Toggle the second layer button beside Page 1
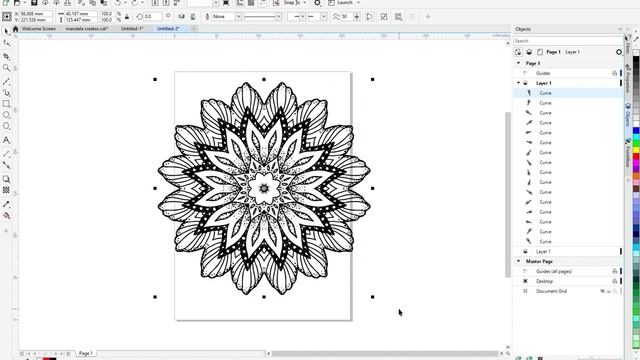 529,52
